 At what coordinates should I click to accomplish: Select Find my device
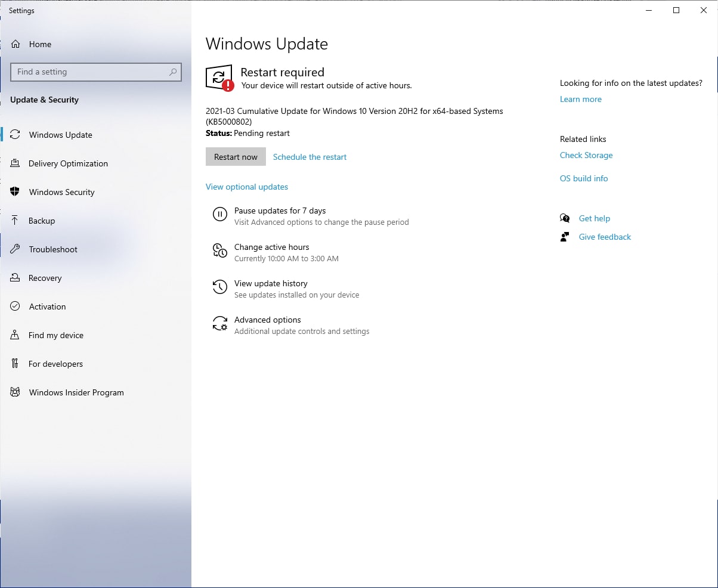tap(56, 335)
